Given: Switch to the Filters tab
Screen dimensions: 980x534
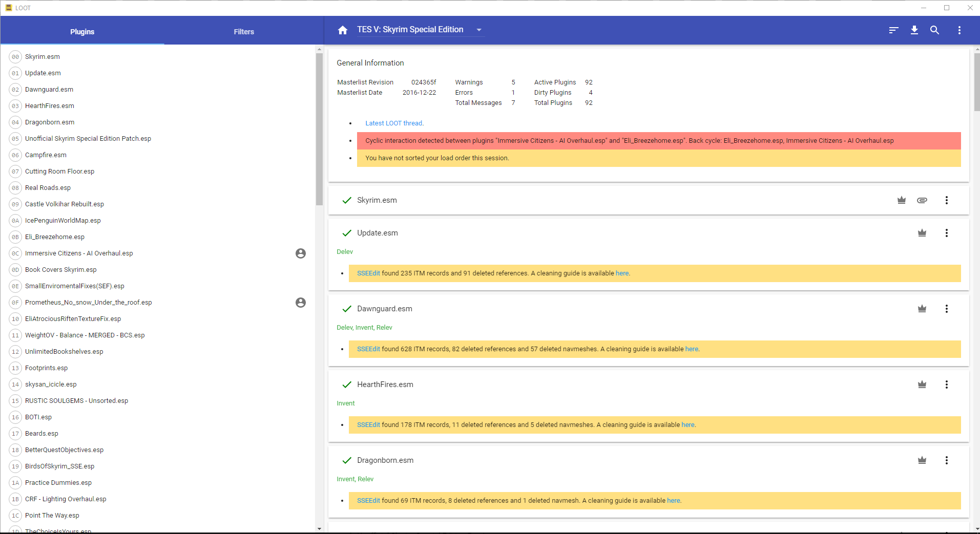Looking at the screenshot, I should (x=244, y=32).
